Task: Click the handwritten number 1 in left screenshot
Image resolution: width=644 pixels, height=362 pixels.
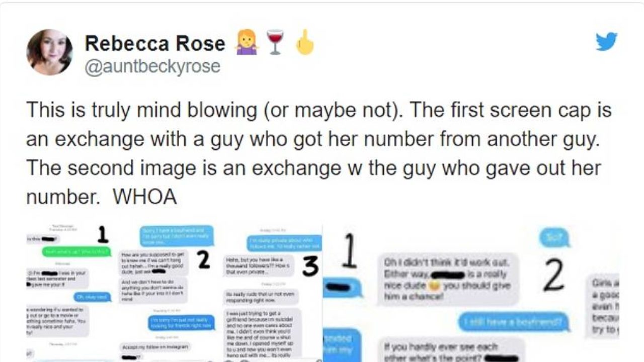Action: tap(103, 234)
